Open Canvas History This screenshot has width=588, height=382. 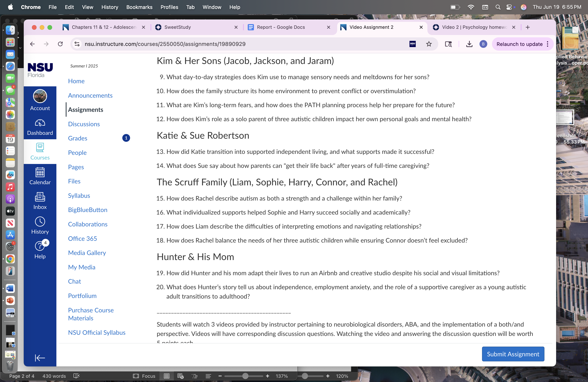click(40, 226)
